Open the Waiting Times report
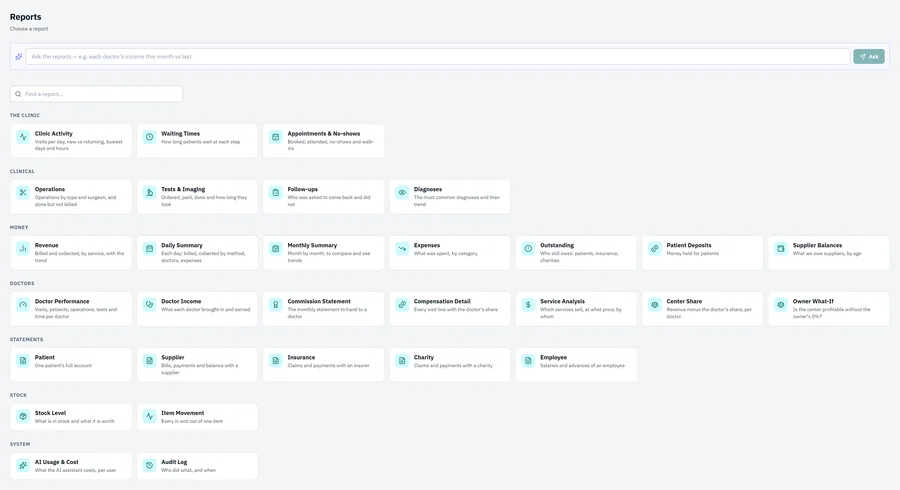Screen dimensions: 900x490 (x=197, y=141)
